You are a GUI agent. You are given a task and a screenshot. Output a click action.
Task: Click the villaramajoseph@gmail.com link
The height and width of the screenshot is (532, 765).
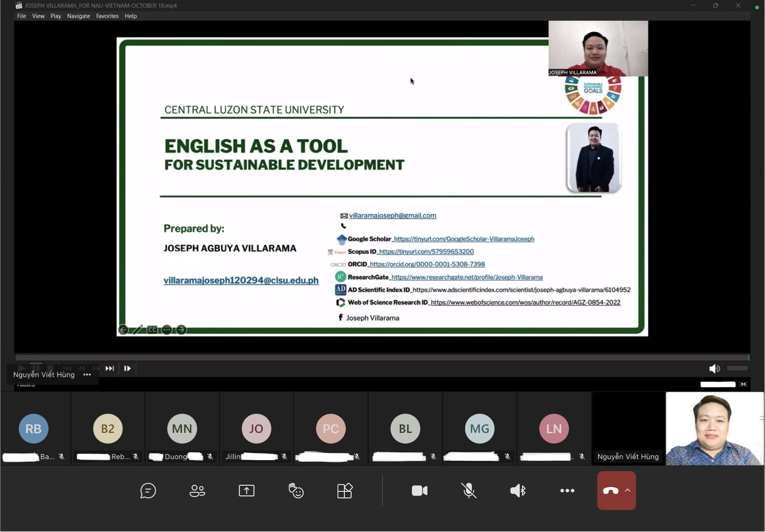[392, 216]
